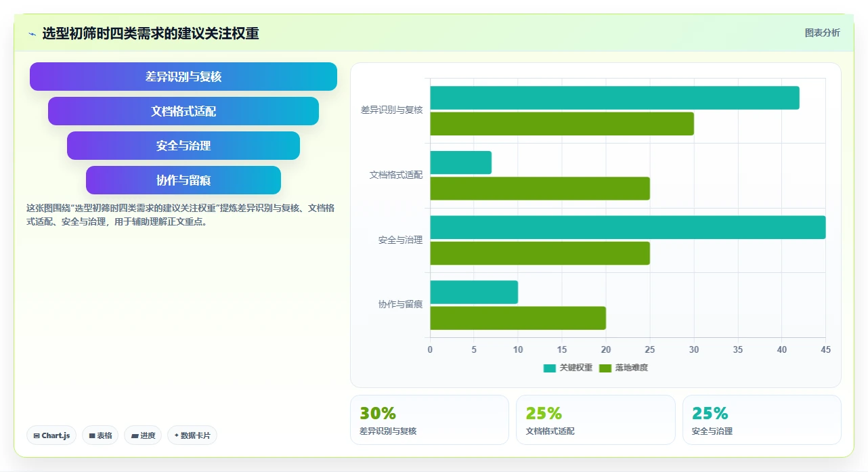Click the 数据卡片 tag chip
Viewport: 868px width, 472px height.
click(192, 435)
